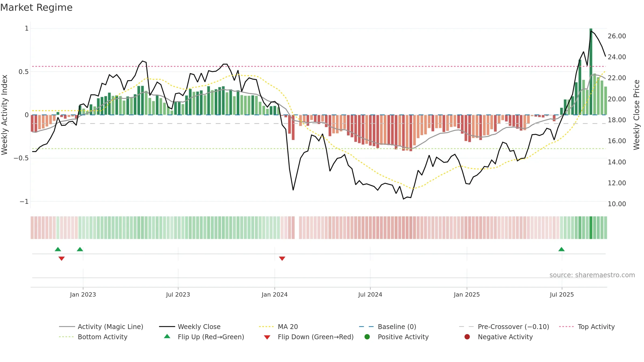The height and width of the screenshot is (362, 644).
Task: Click the Market Regime chart title
Action: (x=36, y=8)
